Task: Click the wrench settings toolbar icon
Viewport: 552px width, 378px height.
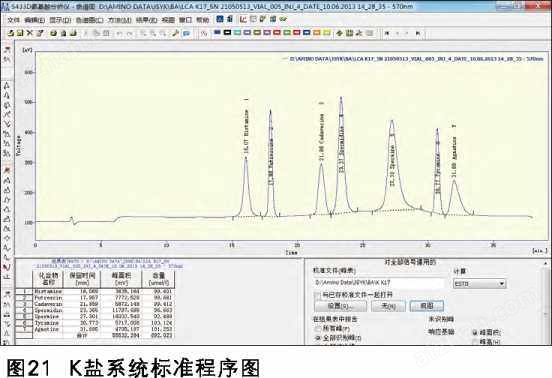Action: point(175,33)
